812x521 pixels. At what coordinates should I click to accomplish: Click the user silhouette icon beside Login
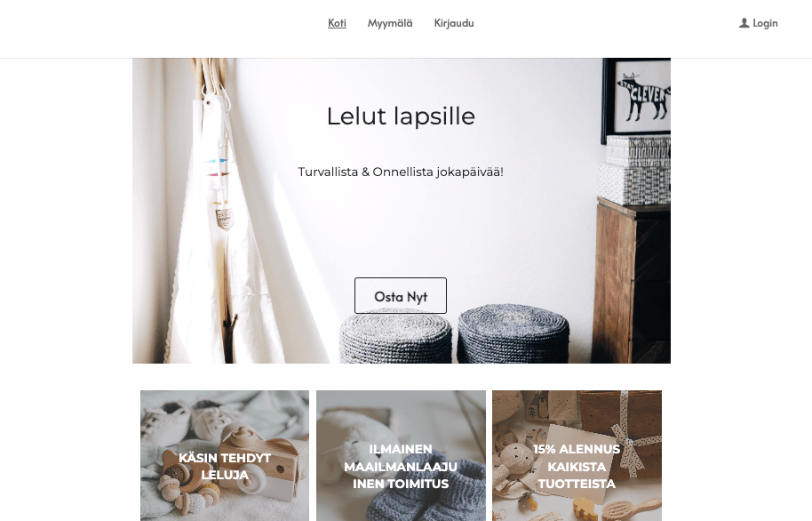click(x=744, y=23)
